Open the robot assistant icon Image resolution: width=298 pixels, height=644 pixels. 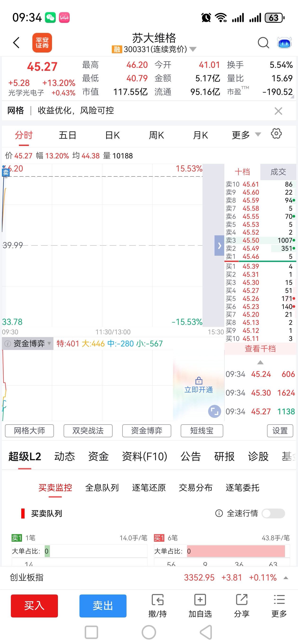[x=284, y=43]
